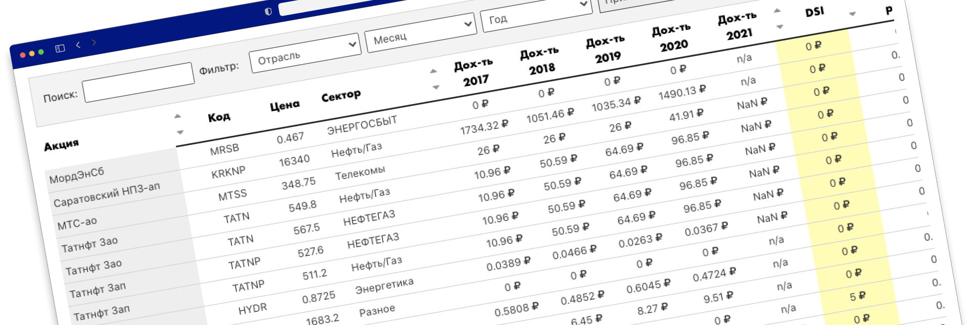Screen dimensions: 980x325
Task: Click price value 527.6
Action: click(310, 252)
